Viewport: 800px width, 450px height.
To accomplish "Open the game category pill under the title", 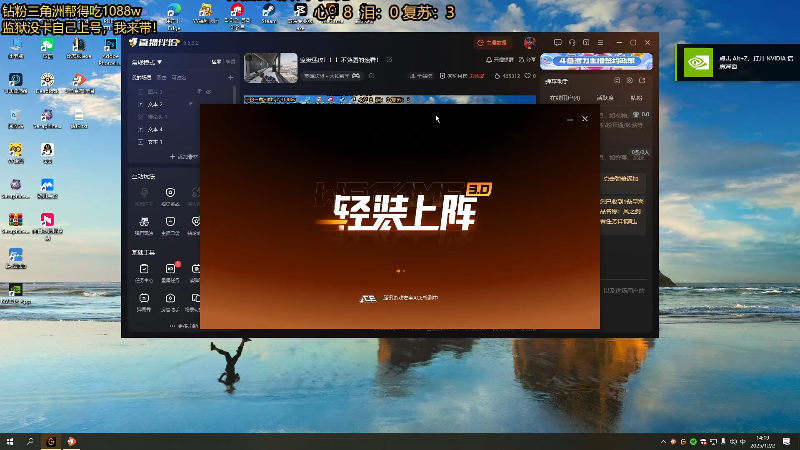I will (332, 76).
